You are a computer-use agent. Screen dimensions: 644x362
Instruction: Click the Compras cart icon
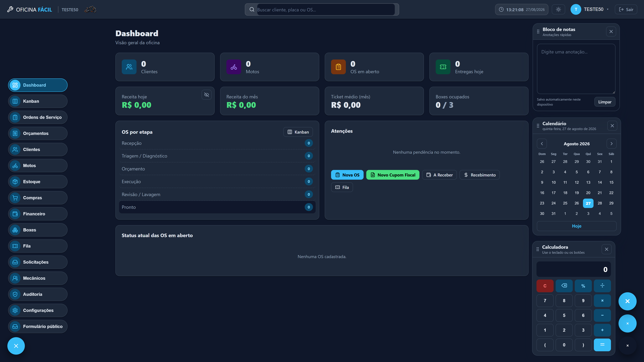(15, 198)
